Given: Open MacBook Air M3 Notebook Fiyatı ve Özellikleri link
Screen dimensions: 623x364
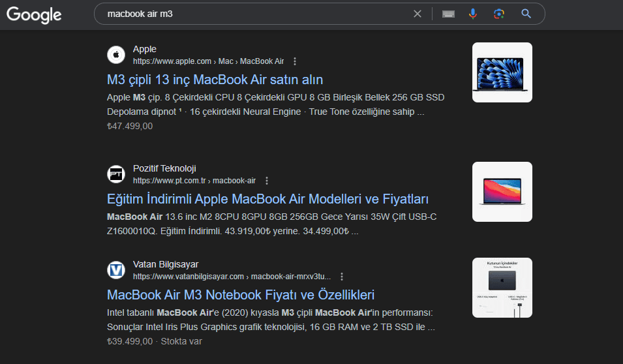Looking at the screenshot, I should [x=241, y=294].
